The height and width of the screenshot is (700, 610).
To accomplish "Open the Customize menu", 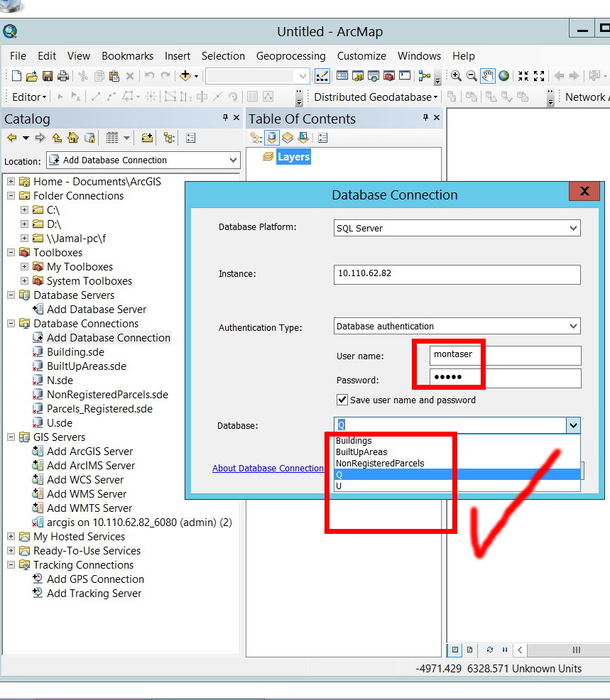I will pos(361,56).
